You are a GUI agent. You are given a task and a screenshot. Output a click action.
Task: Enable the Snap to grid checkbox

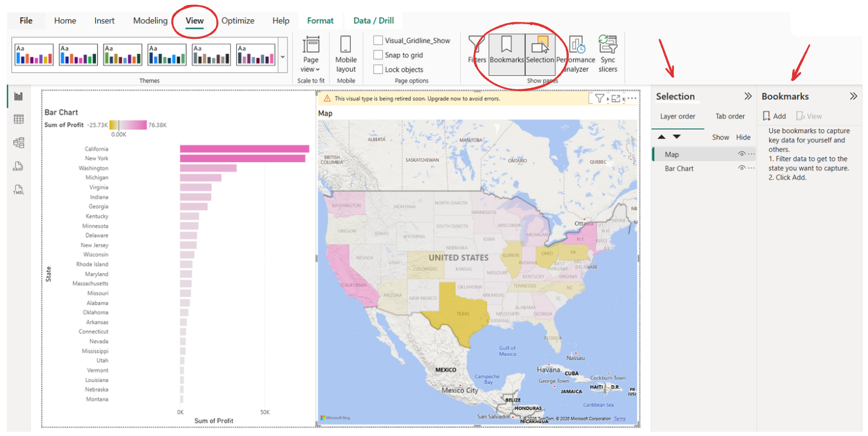(378, 55)
